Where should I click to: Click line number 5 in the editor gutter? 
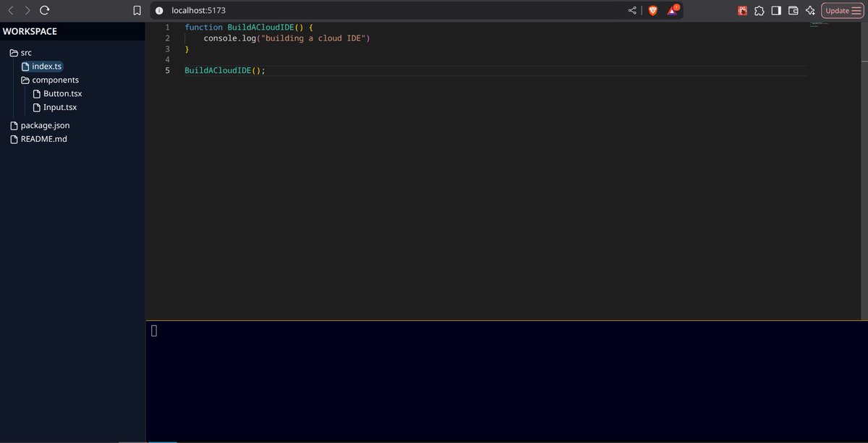click(x=167, y=70)
